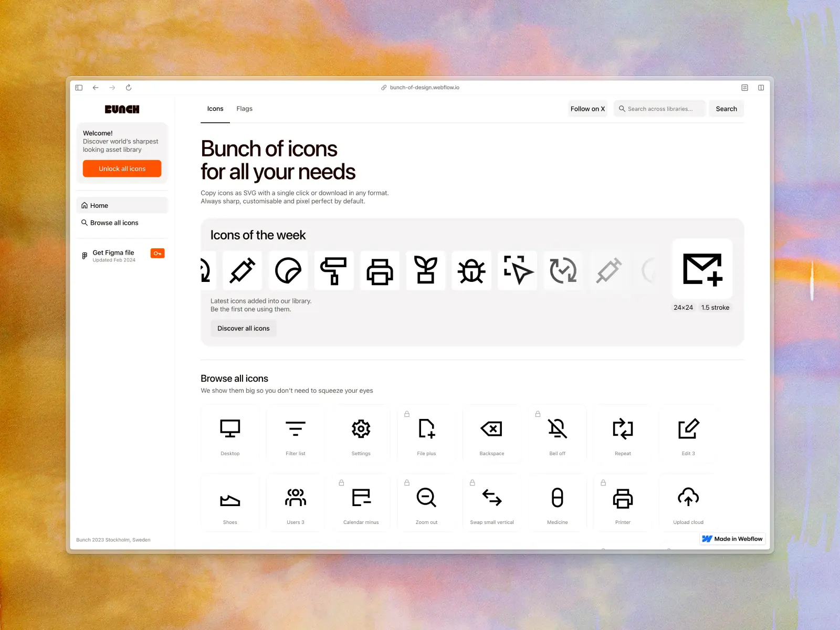The image size is (840, 630).
Task: Choose the Swap small vertical icon card
Action: point(492,502)
